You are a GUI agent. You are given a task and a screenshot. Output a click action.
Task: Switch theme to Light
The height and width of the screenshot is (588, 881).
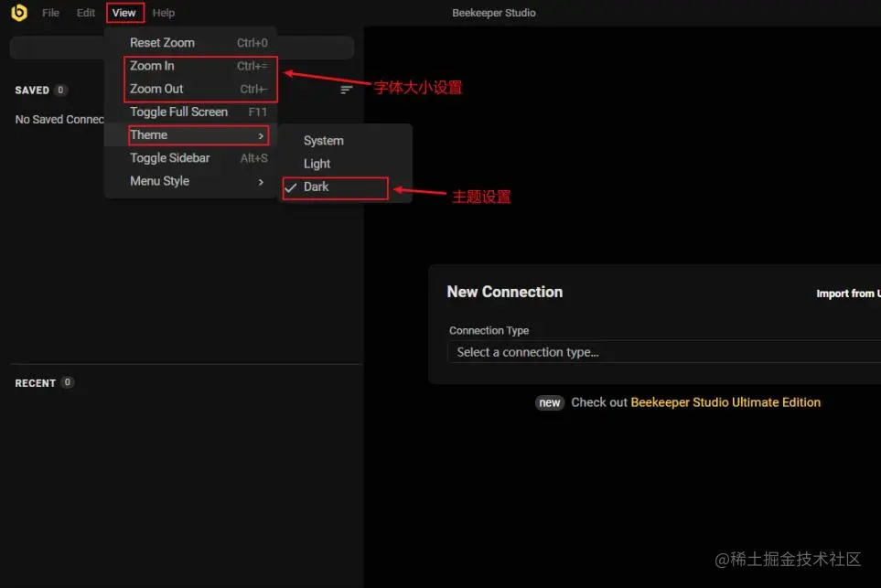[345, 164]
